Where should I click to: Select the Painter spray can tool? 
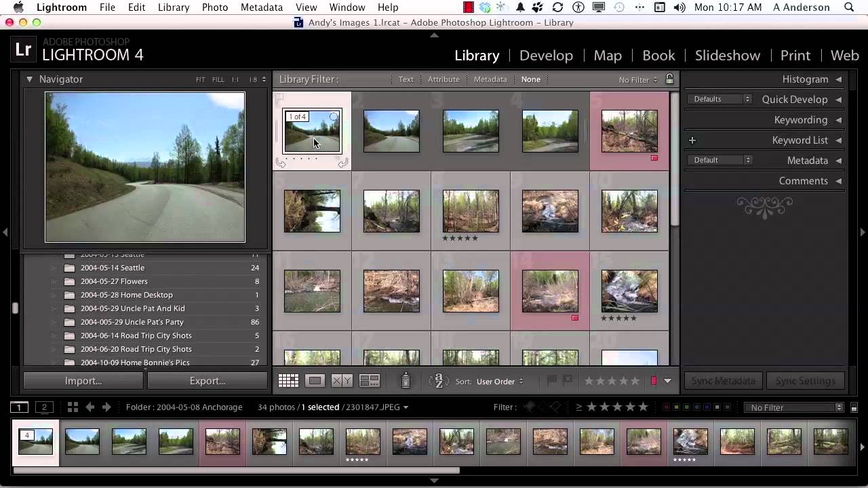pos(406,381)
